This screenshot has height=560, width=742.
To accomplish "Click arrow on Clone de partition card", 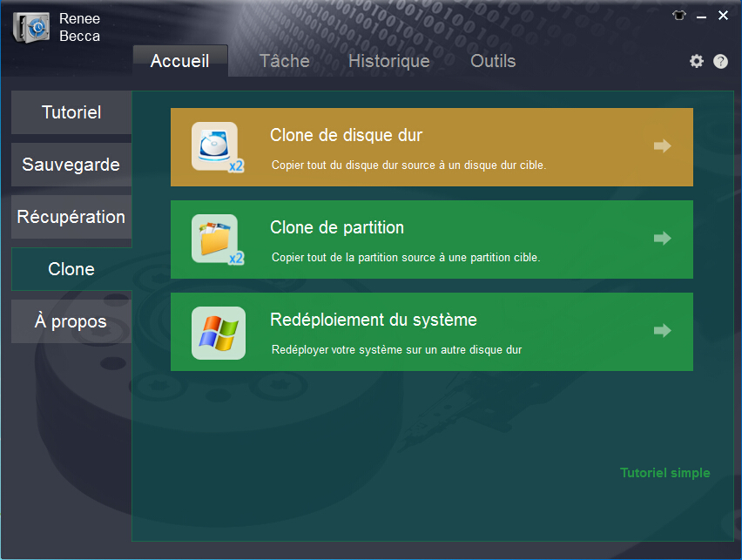I will tap(663, 238).
